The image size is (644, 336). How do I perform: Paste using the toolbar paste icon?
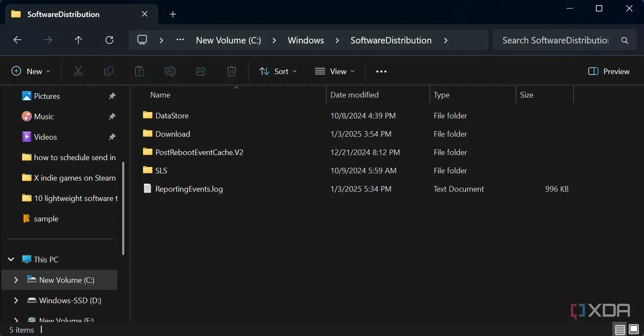tap(140, 71)
